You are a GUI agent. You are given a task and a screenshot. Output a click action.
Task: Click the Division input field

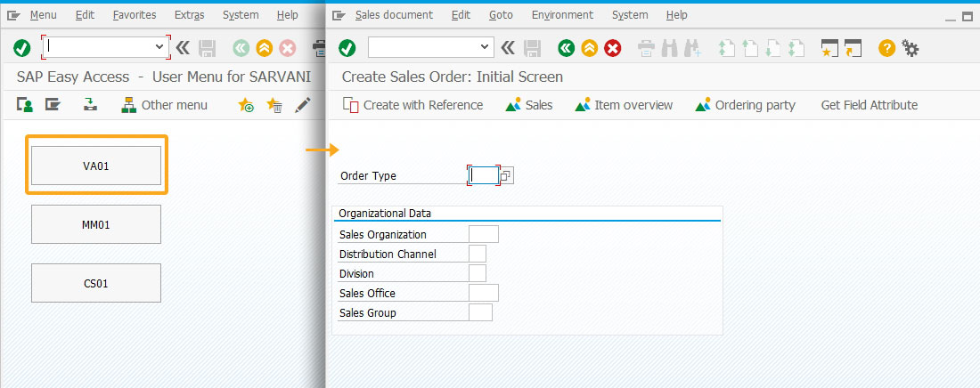coord(478,273)
